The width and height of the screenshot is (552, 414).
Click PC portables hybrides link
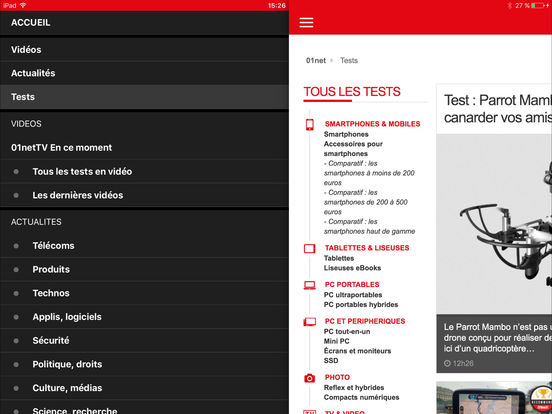coord(361,305)
